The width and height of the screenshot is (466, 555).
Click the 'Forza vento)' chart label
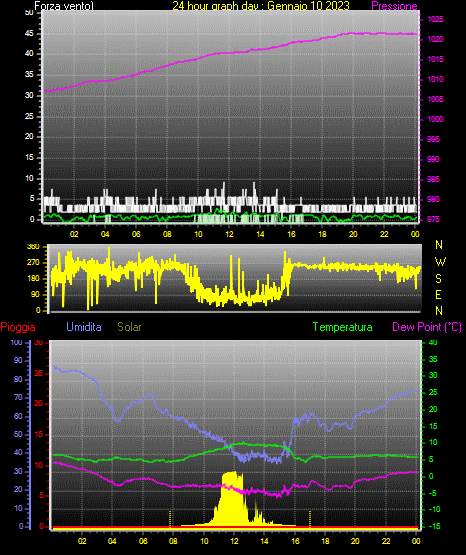(64, 6)
